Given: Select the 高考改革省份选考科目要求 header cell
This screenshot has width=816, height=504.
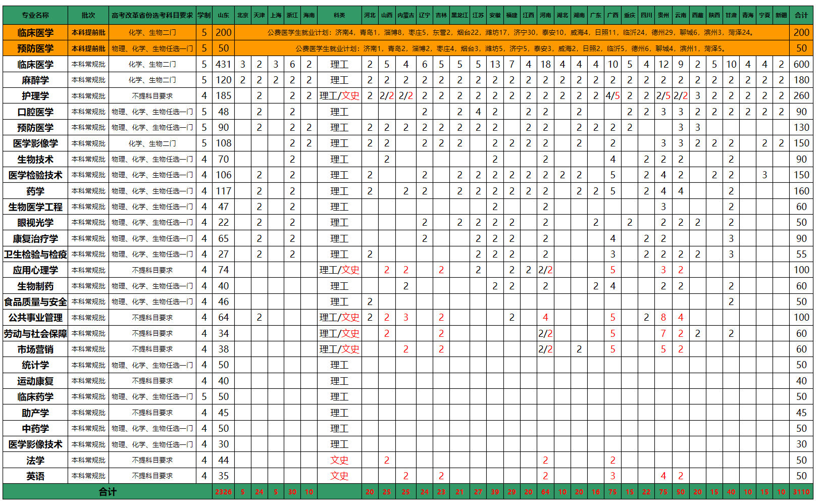Looking at the screenshot, I should click(152, 15).
